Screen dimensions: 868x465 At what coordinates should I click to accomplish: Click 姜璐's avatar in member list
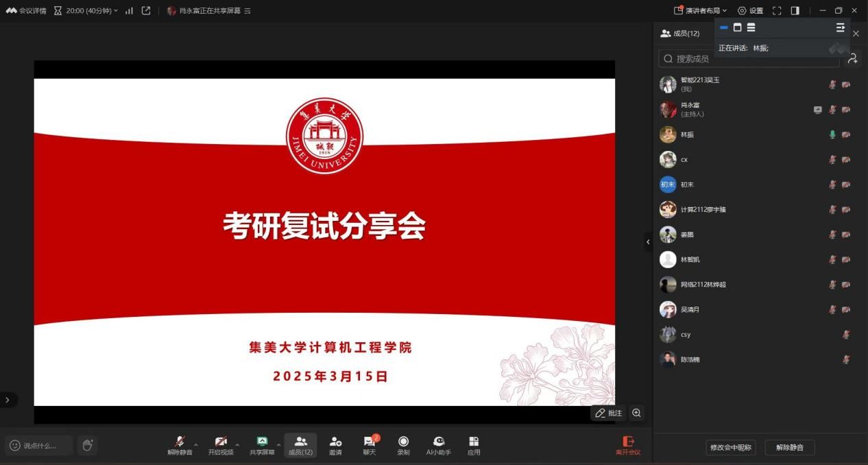click(668, 235)
